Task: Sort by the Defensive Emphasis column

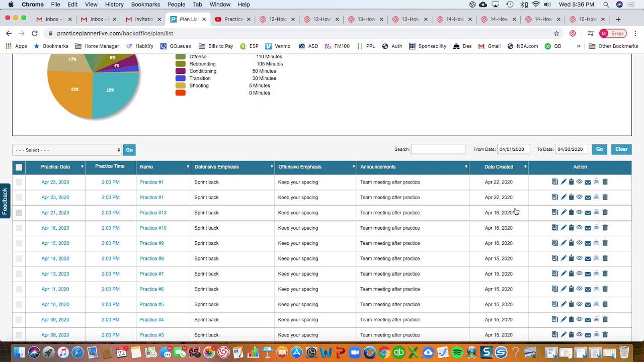Action: 233,167
